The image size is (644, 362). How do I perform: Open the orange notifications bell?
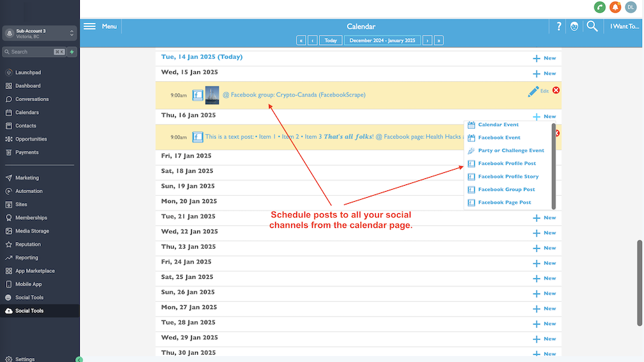[615, 7]
